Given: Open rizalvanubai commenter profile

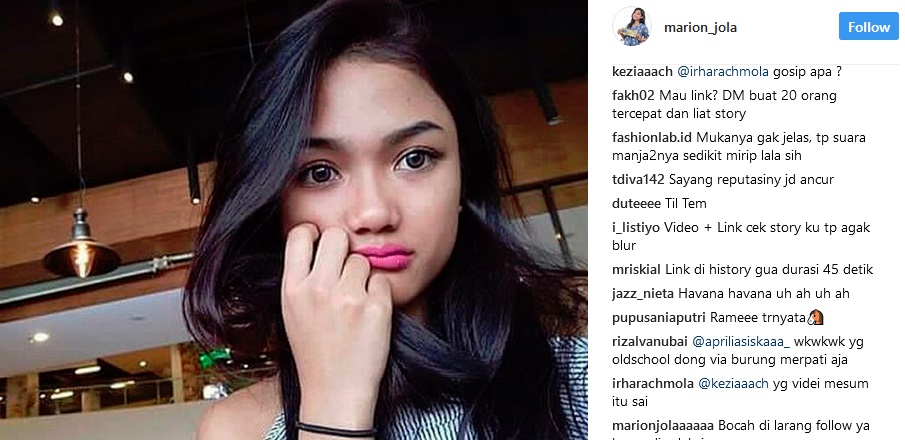Looking at the screenshot, I should pos(649,342).
